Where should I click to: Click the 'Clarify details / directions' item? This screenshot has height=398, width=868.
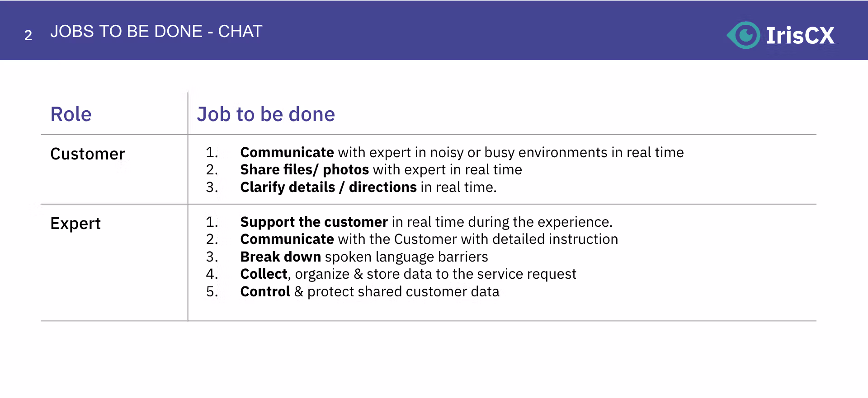[x=368, y=187]
